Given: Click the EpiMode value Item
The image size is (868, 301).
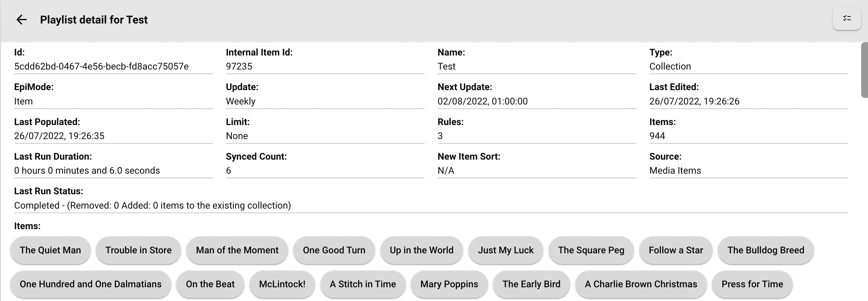Looking at the screenshot, I should pos(23,101).
